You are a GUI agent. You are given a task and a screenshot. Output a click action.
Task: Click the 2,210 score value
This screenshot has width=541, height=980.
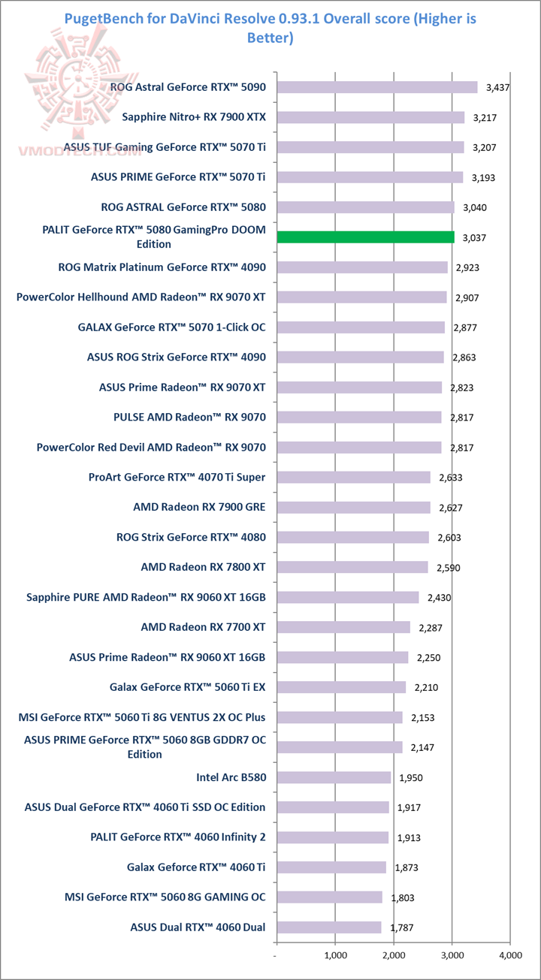click(427, 688)
